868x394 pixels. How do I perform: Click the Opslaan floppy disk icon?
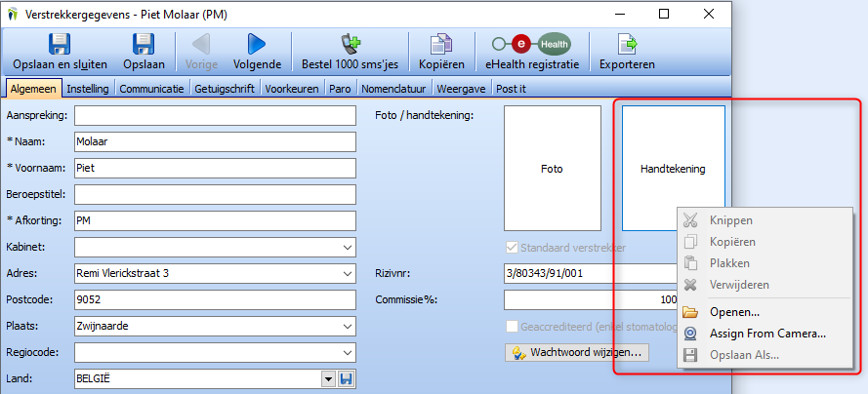click(x=144, y=44)
